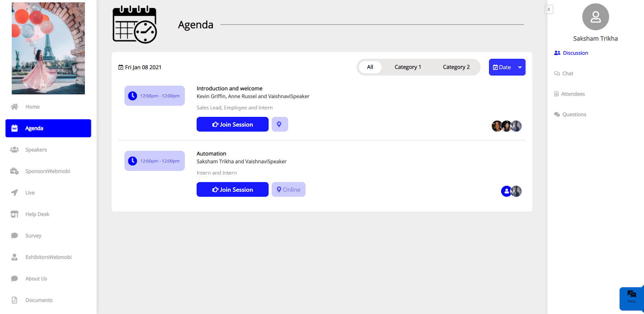Click the time badge for Introduction and welcome

coord(155,96)
